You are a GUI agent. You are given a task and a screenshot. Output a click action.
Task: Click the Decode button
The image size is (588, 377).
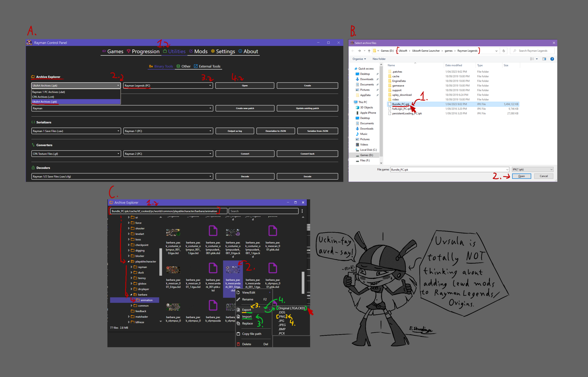(x=245, y=177)
